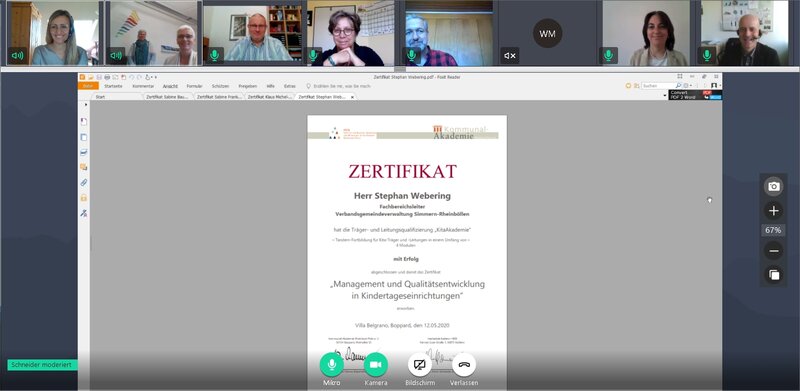Image resolution: width=800 pixels, height=391 pixels.
Task: Leave the meeting via Verlassen
Action: pyautogui.click(x=464, y=364)
